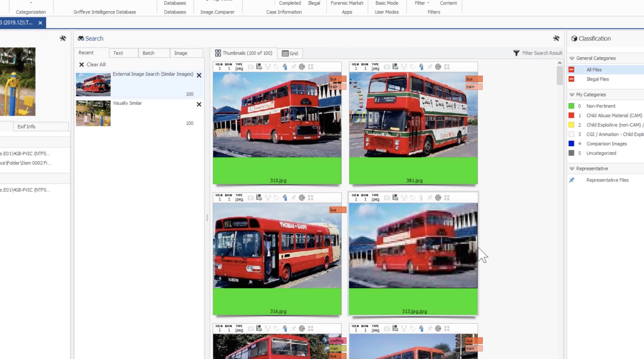Viewport: 644px width, 359px height.
Task: Open Forensic Market apps
Action: (x=347, y=3)
